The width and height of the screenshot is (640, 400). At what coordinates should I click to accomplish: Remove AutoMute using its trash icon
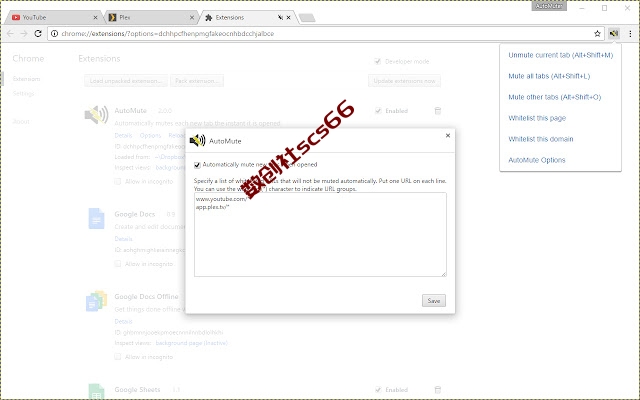438,111
